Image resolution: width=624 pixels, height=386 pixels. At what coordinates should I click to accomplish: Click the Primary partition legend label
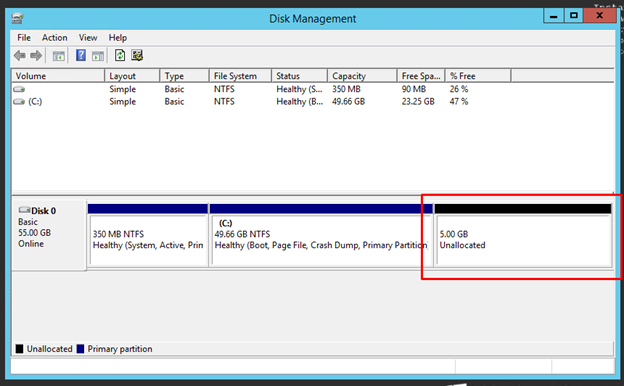point(120,349)
